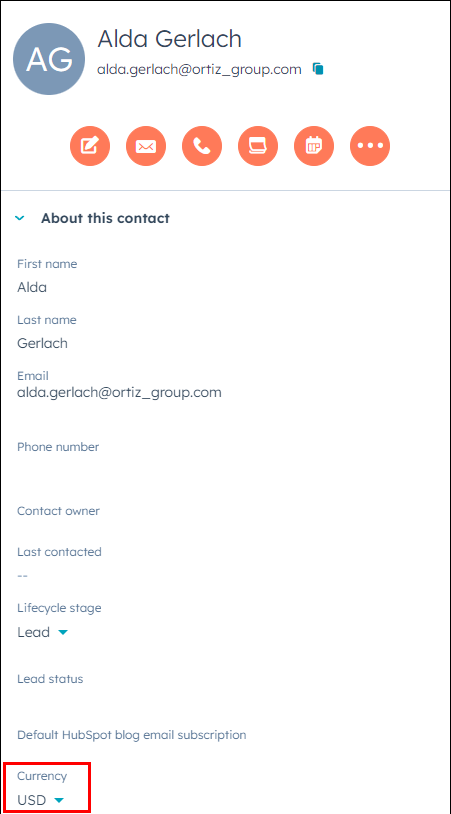Click the AG avatar circle

tap(49, 59)
